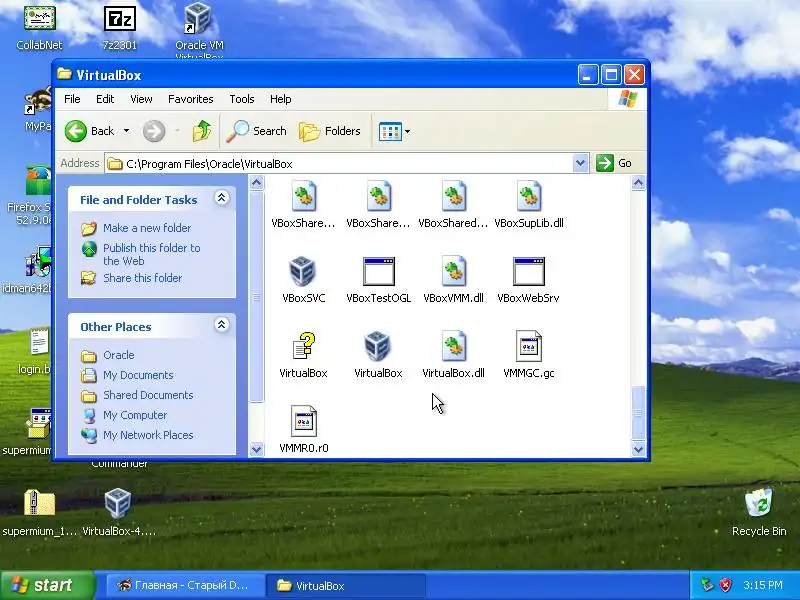Viewport: 800px width, 600px height.
Task: Open the Favorites menu
Action: 190,99
